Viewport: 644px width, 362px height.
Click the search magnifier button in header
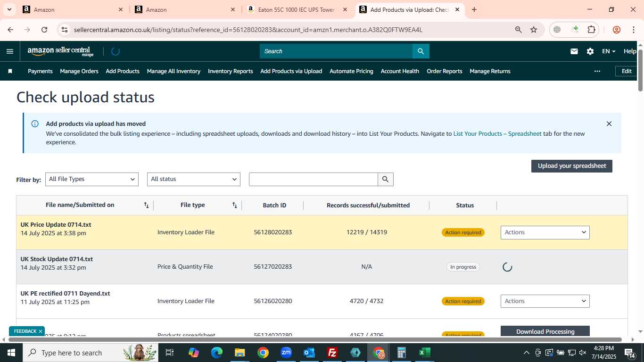tap(421, 51)
